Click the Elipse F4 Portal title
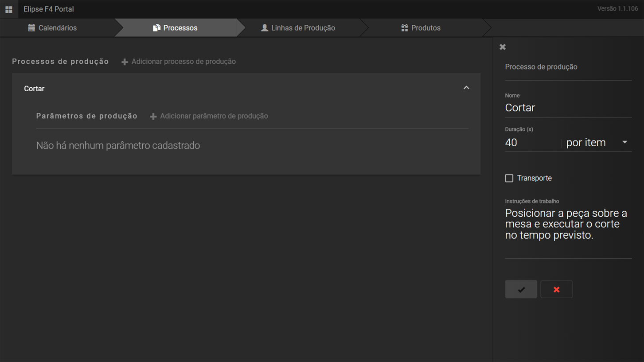The width and height of the screenshot is (644, 362). (49, 9)
